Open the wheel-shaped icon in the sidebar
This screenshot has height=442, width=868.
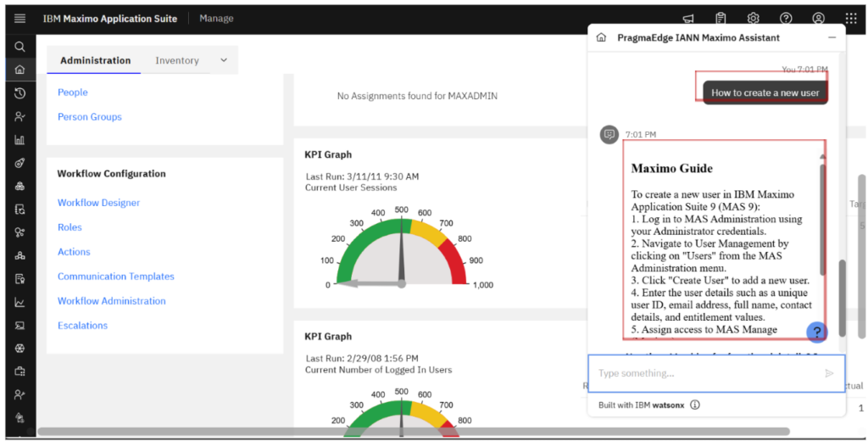20,349
